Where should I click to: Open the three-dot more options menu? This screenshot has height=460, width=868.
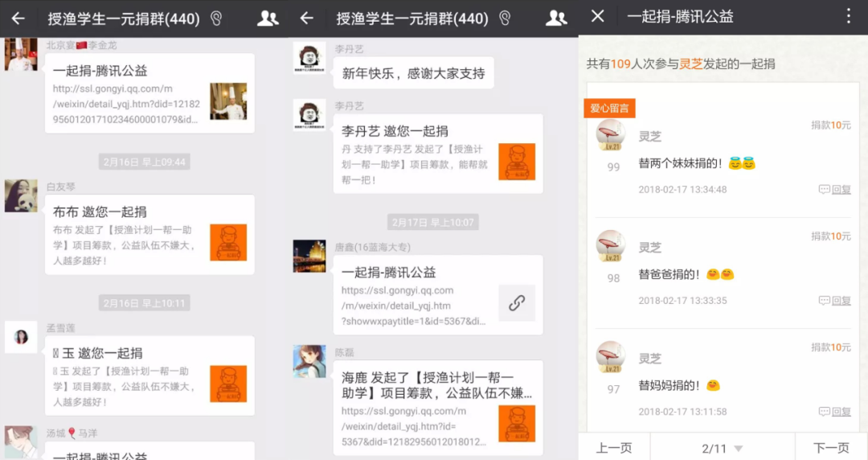tap(849, 16)
